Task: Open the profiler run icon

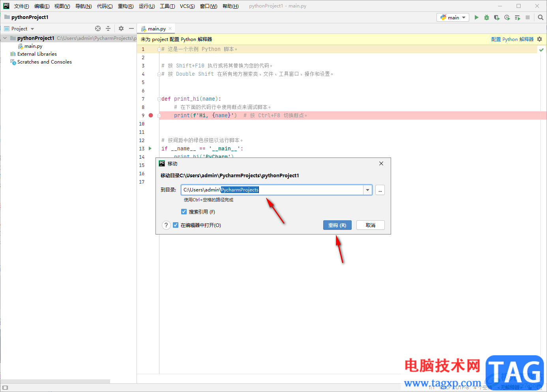Action: (x=507, y=17)
